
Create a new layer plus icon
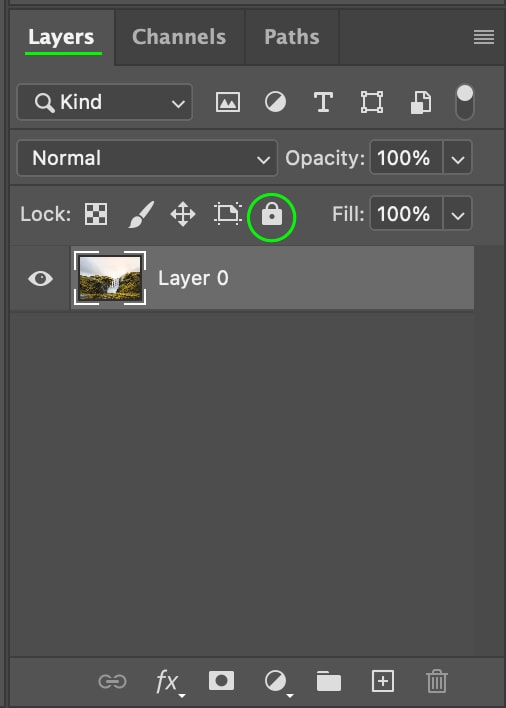pos(383,681)
